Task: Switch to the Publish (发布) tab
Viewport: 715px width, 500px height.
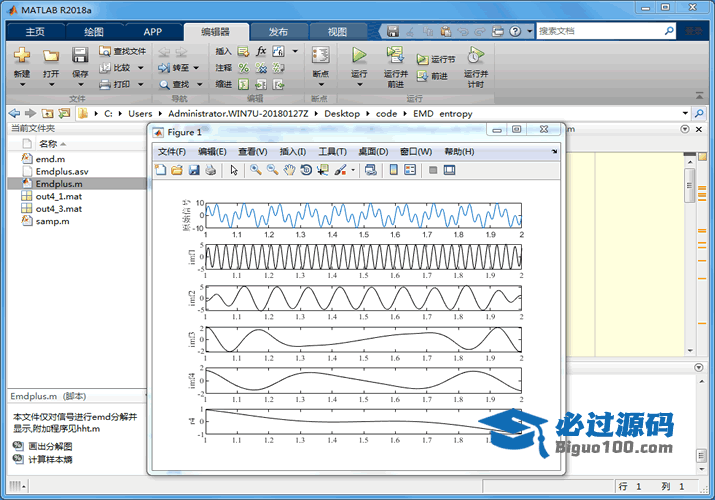Action: point(278,31)
